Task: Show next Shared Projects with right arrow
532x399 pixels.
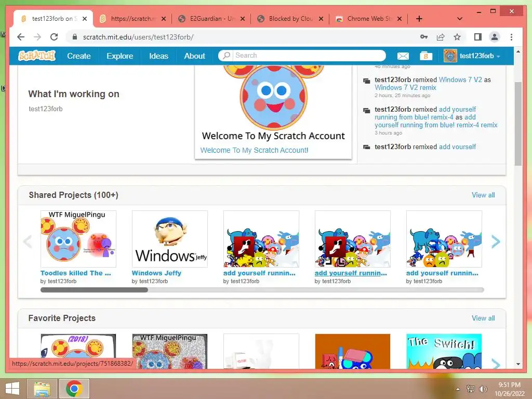Action: pyautogui.click(x=496, y=242)
